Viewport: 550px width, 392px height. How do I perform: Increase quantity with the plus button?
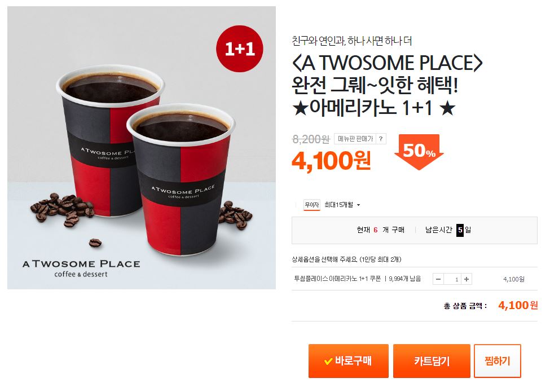click(x=466, y=279)
